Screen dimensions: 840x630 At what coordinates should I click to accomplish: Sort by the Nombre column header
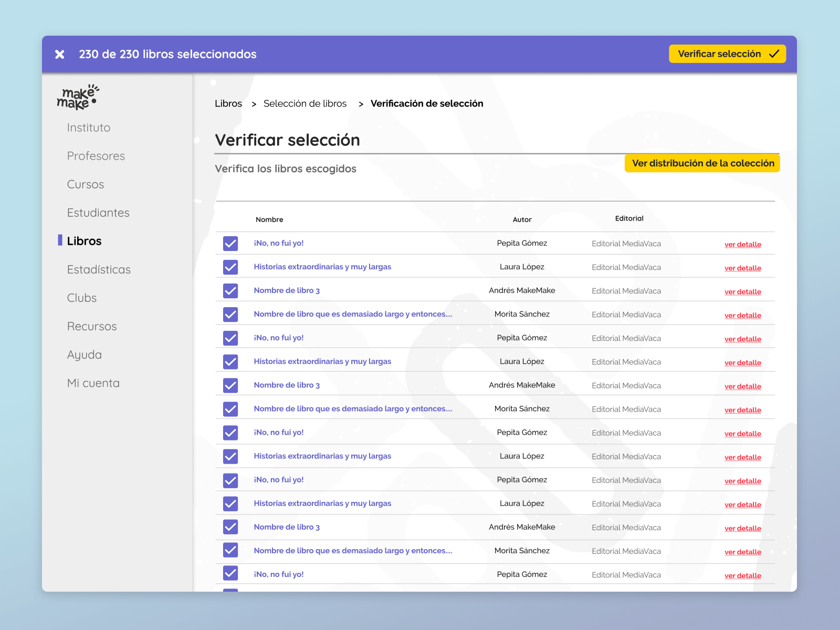click(269, 219)
